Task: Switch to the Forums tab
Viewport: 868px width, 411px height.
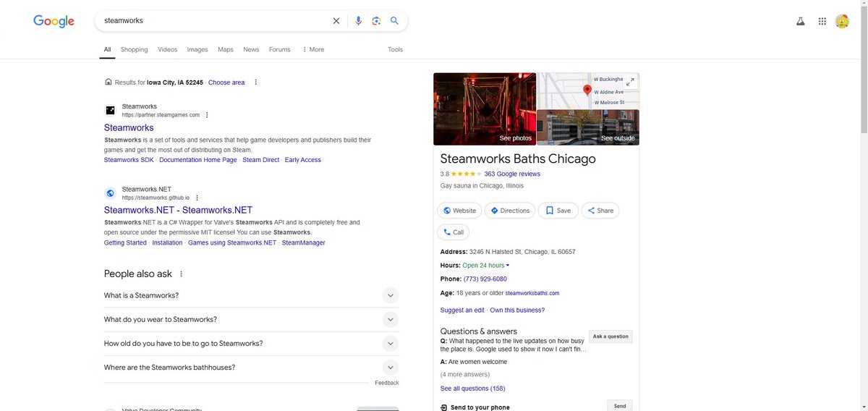Action: [x=279, y=49]
